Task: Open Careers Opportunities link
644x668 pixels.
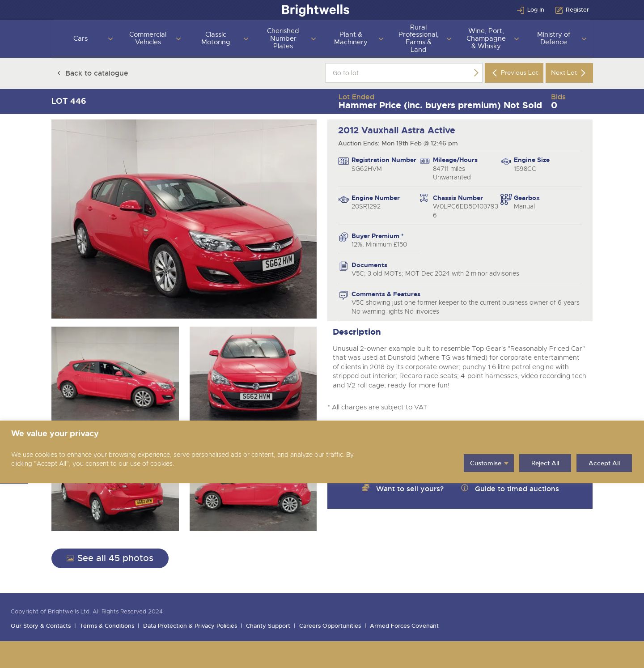Action: pyautogui.click(x=330, y=626)
